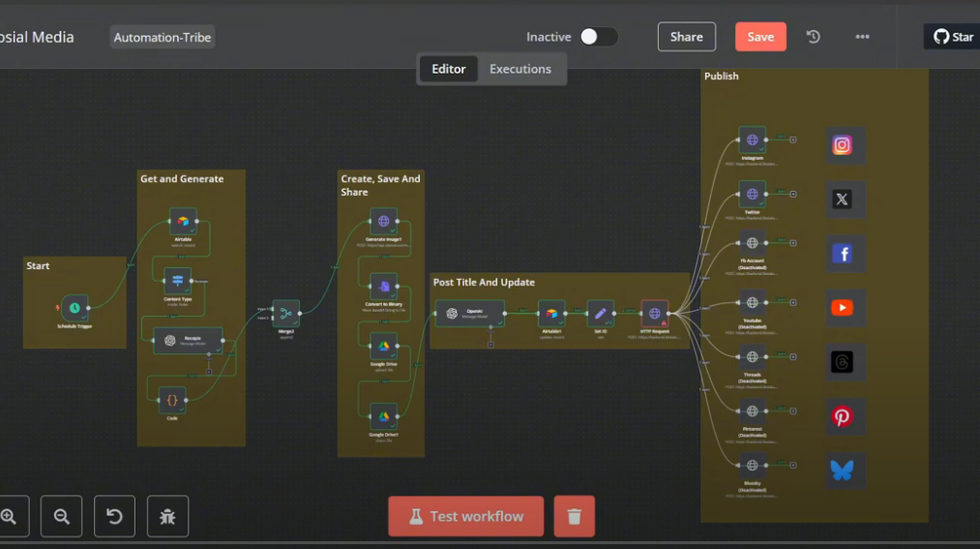Select the Twitter HTTP request node
Viewport: 980px width, 549px height.
752,195
